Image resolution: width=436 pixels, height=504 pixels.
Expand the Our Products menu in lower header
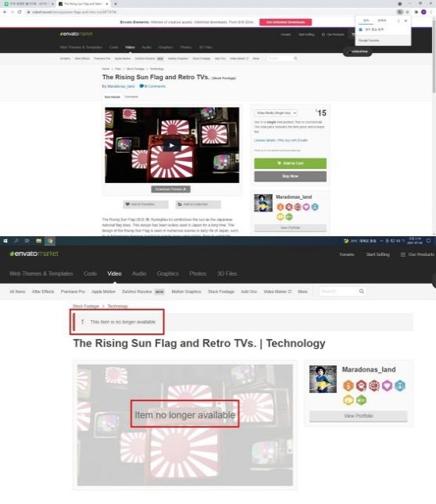click(x=417, y=254)
